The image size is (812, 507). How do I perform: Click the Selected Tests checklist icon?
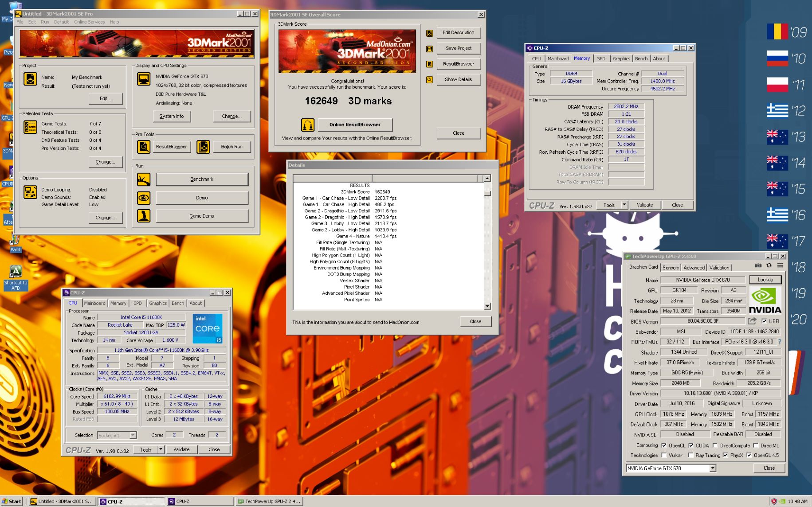coord(30,127)
